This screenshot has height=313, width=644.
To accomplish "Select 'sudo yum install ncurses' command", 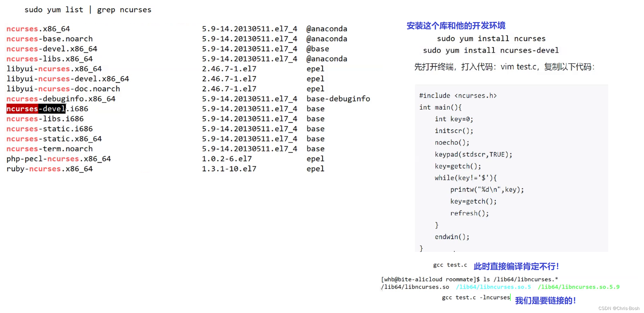I will 491,38.
